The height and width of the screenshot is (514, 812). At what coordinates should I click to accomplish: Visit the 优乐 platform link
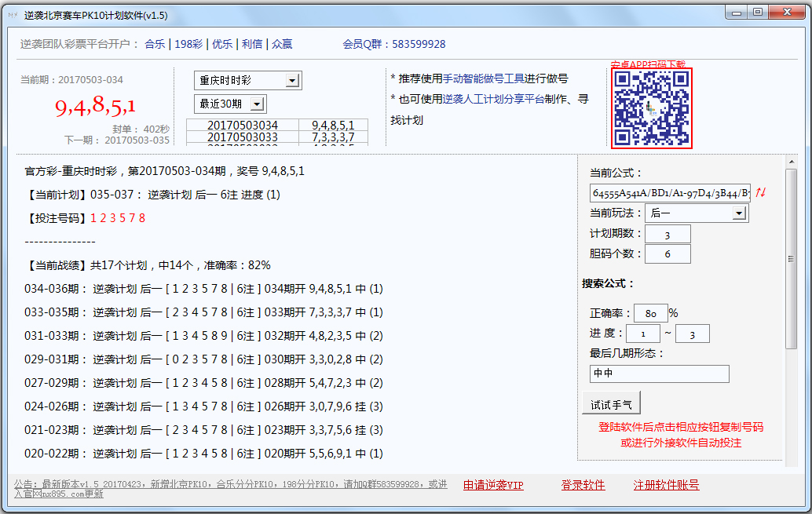[x=222, y=44]
